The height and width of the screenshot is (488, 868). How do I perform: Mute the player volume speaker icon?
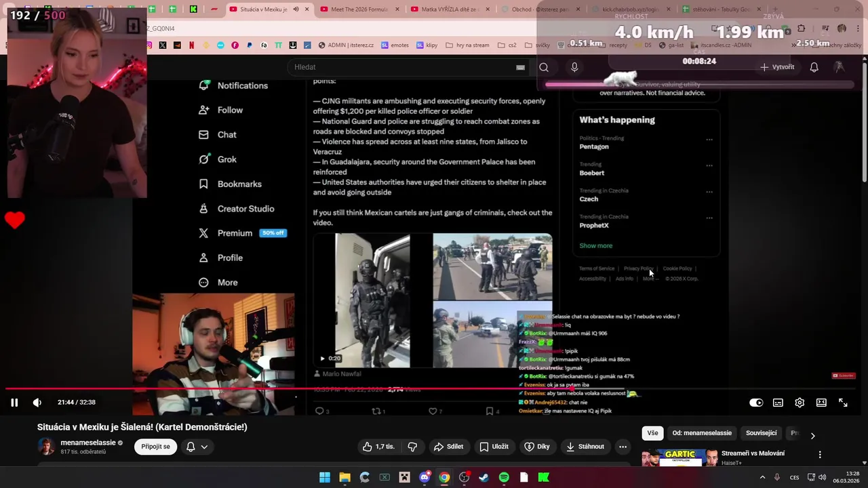(37, 403)
